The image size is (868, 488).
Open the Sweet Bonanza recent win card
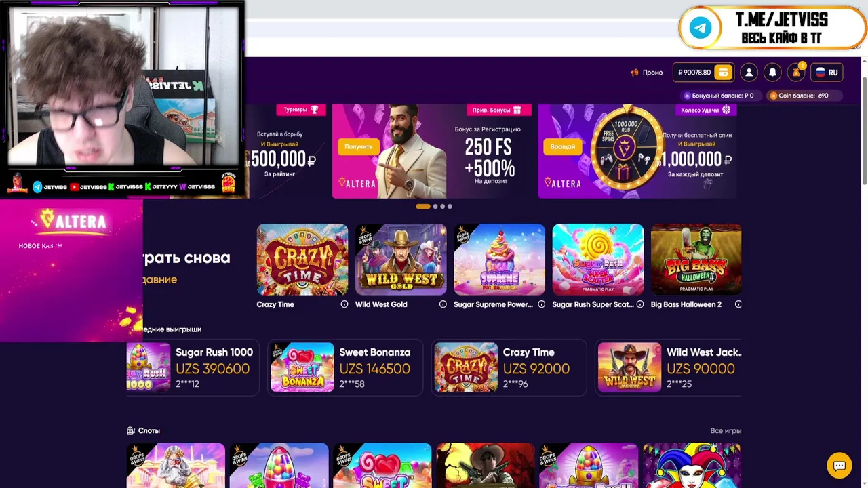[x=345, y=367]
